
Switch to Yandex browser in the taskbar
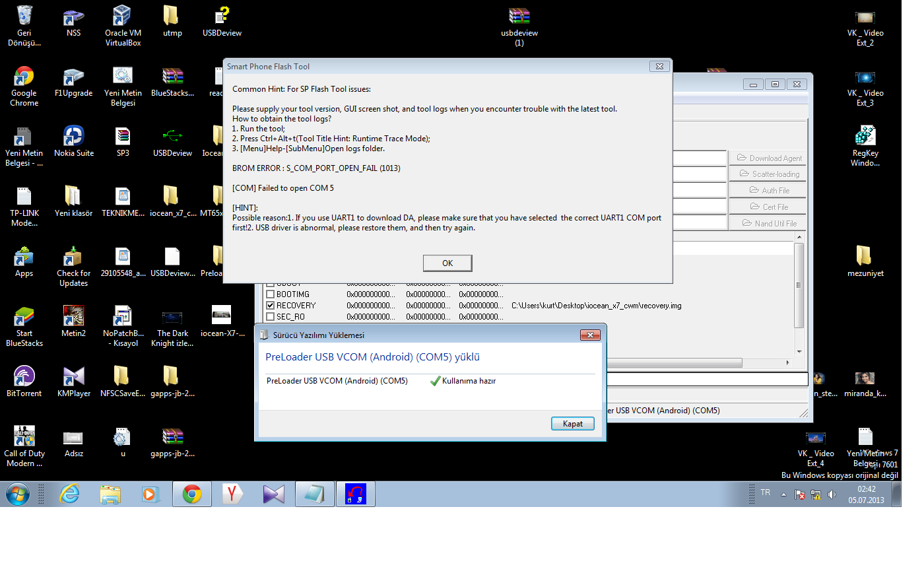point(233,494)
